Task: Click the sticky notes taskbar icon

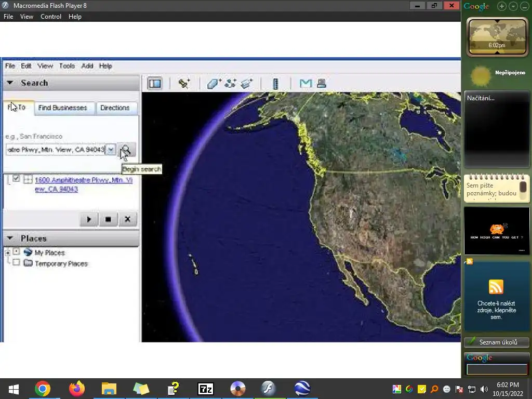Action: coord(141,389)
